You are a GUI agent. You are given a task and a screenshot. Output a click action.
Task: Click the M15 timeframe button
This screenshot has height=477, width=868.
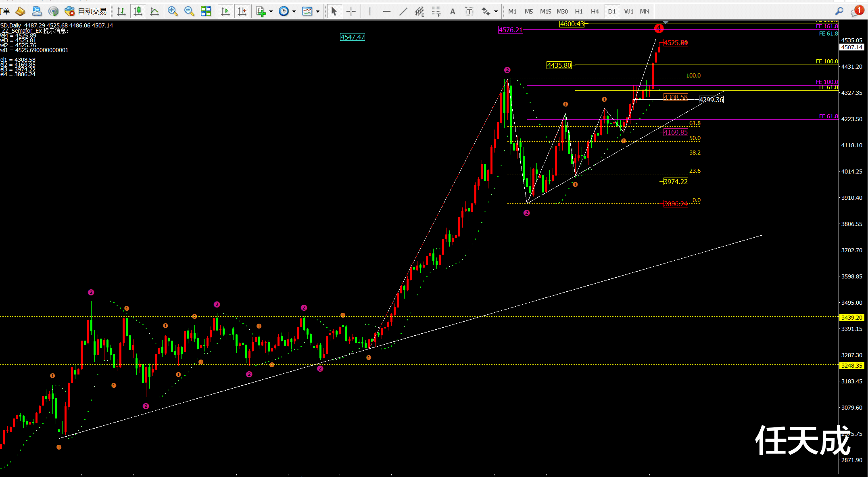pos(545,11)
